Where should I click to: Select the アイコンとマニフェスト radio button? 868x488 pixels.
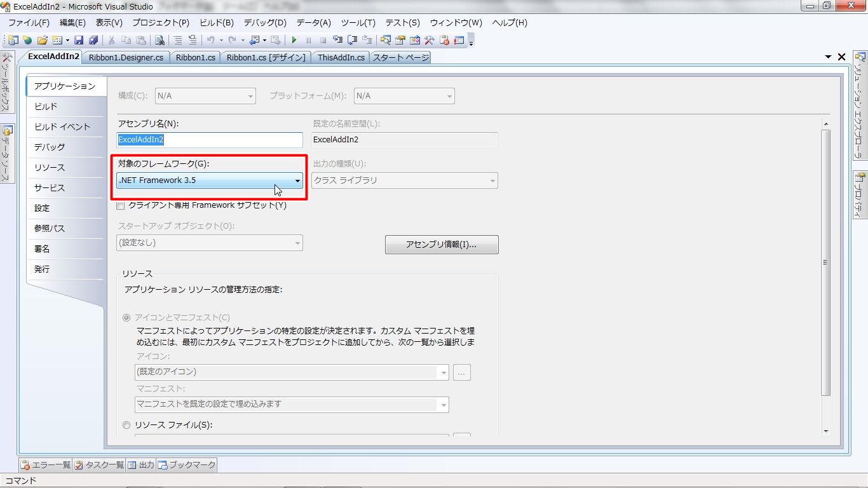[x=126, y=318]
